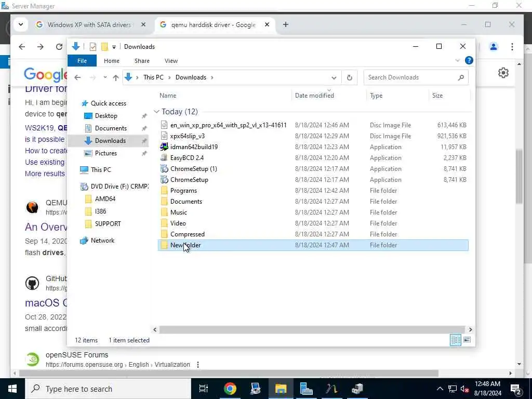Open Chrome from the taskbar

[x=230, y=389]
